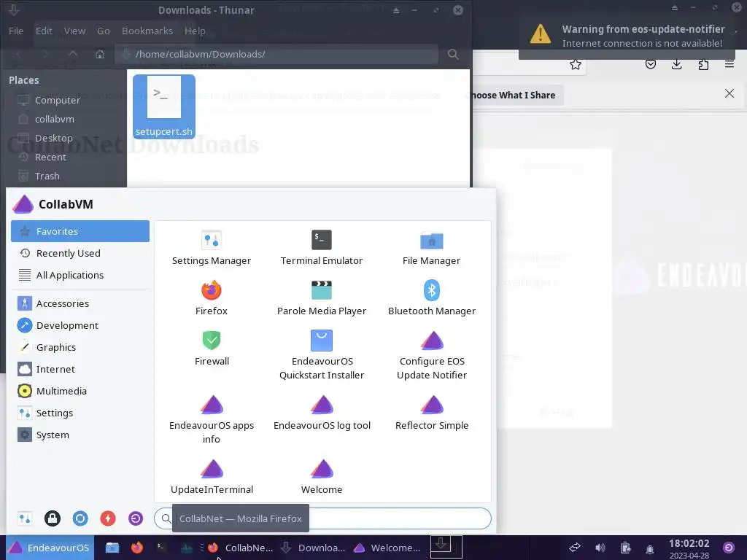
Task: Dismiss Firefox notification bar with X
Action: [729, 93]
